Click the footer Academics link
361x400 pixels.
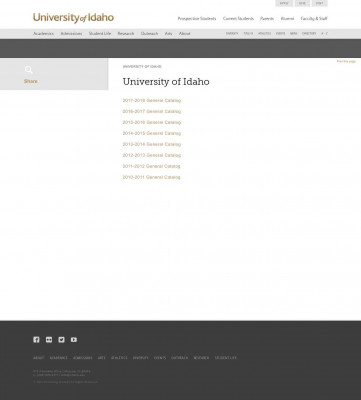(x=59, y=358)
